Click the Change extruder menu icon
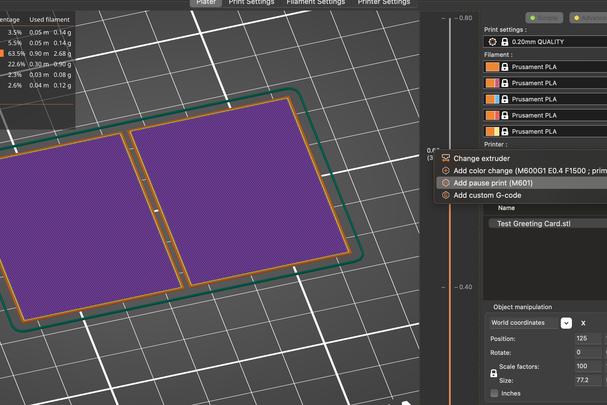 (446, 158)
